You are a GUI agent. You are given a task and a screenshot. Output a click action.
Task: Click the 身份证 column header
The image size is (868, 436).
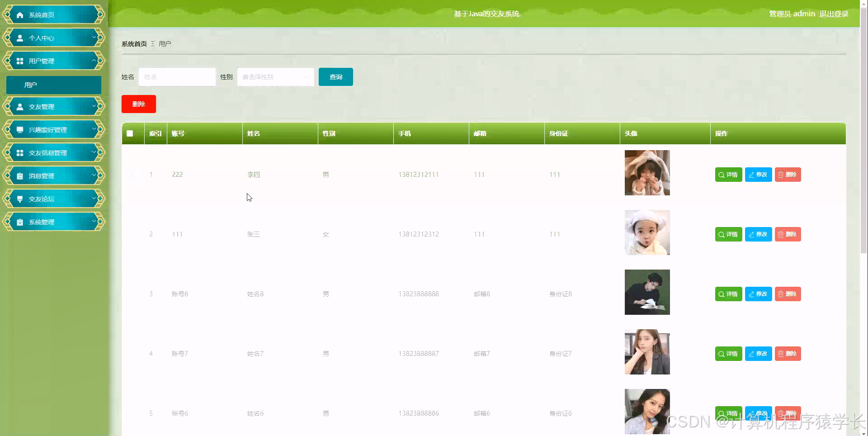click(582, 133)
